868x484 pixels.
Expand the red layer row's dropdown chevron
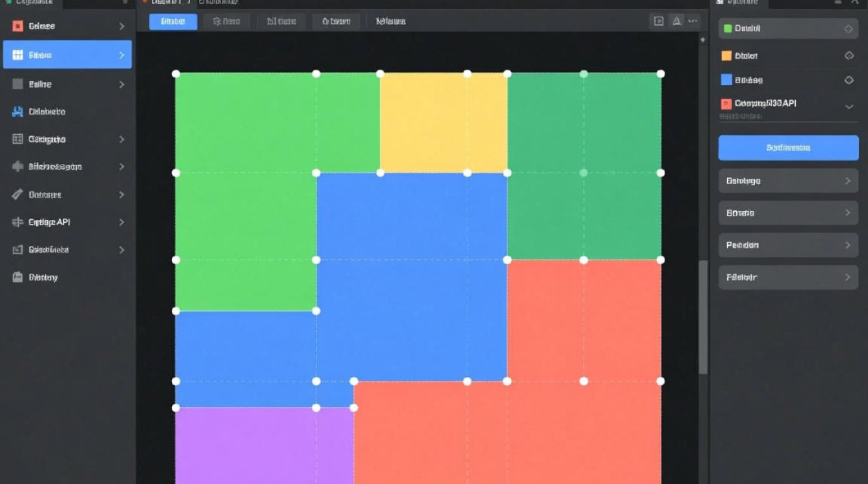click(x=849, y=106)
